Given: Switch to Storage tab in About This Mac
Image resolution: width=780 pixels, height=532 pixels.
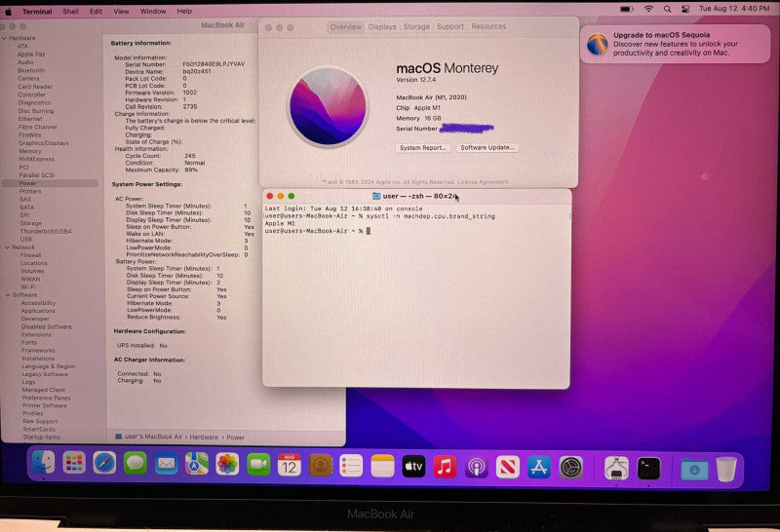Looking at the screenshot, I should [416, 27].
